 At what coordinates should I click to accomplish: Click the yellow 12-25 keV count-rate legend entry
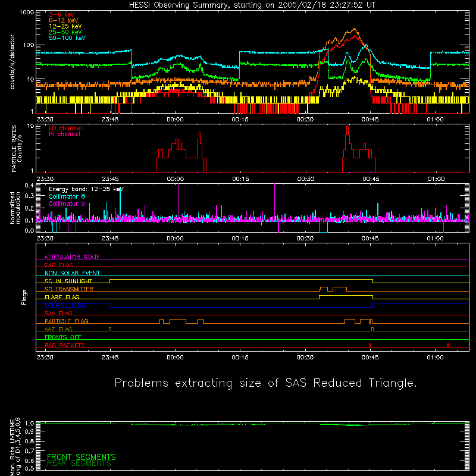pyautogui.click(x=65, y=26)
